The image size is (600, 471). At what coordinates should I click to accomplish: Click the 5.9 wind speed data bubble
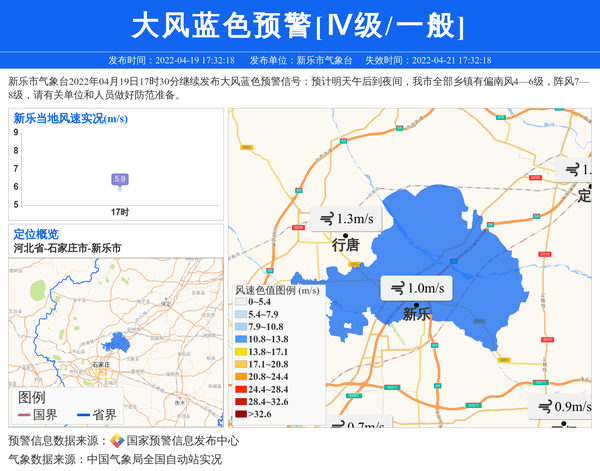tap(120, 179)
